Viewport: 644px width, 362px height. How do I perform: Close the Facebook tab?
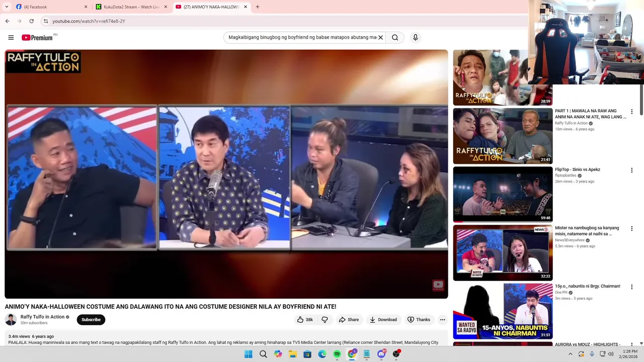[x=86, y=7]
